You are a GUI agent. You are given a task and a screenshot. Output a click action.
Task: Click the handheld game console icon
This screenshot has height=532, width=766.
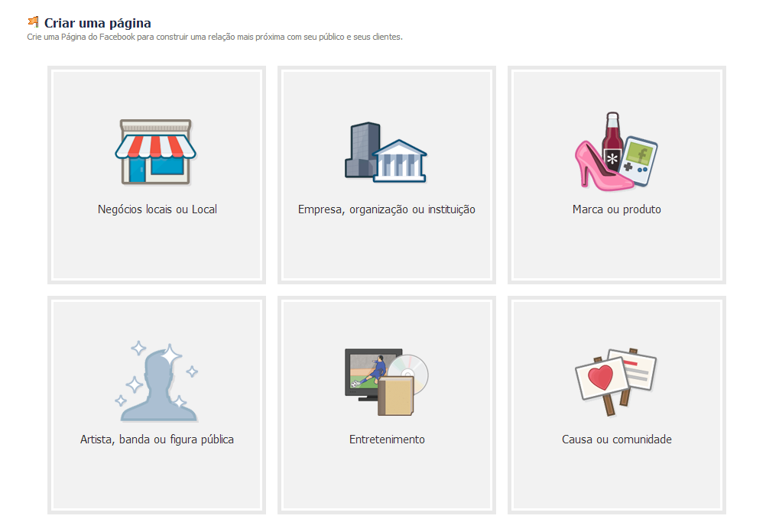pyautogui.click(x=640, y=161)
